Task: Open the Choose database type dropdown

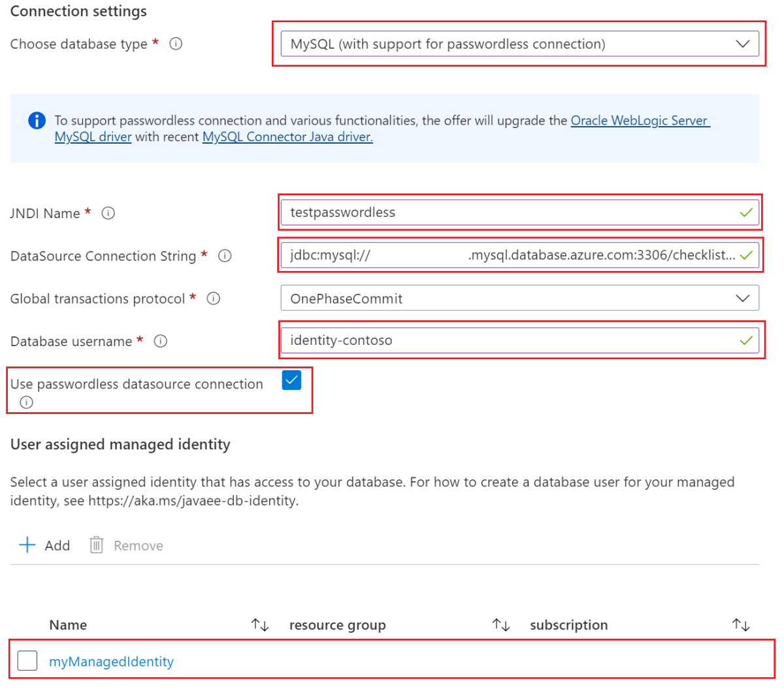Action: [x=519, y=44]
